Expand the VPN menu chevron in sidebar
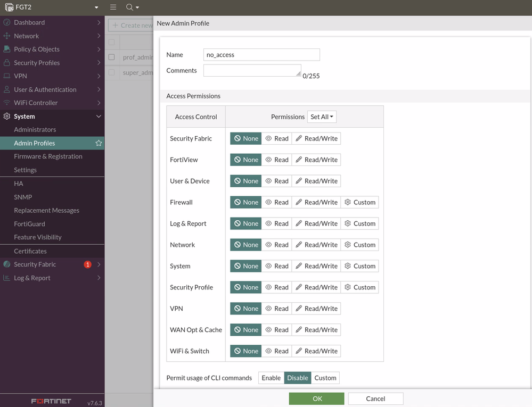 99,76
